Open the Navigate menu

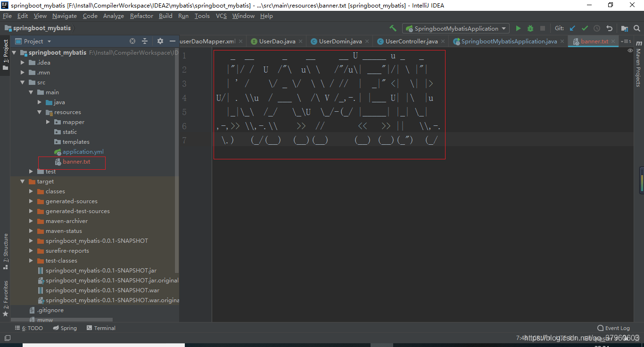click(65, 16)
